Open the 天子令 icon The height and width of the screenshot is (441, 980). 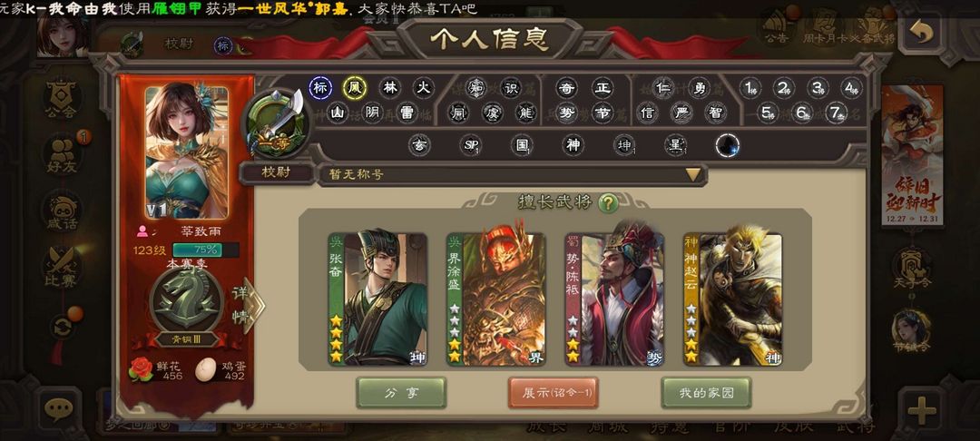coord(911,270)
